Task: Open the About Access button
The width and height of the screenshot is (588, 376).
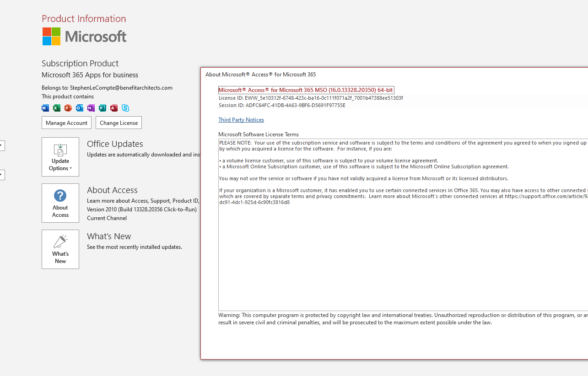Action: 60,203
